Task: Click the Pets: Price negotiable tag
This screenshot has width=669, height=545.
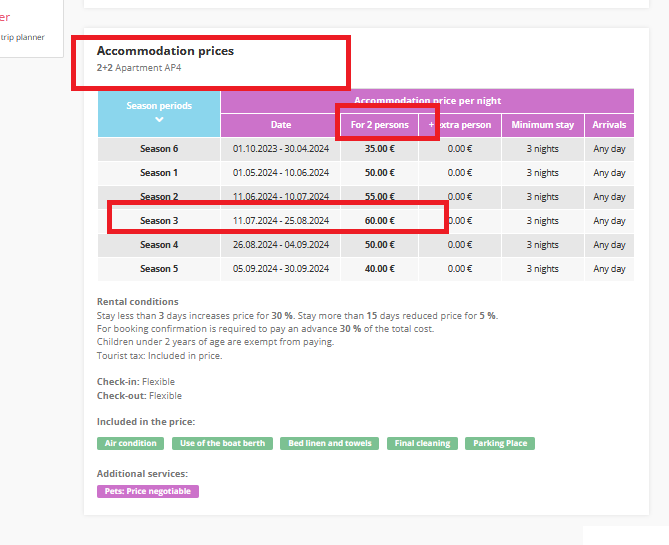Action: pos(148,491)
